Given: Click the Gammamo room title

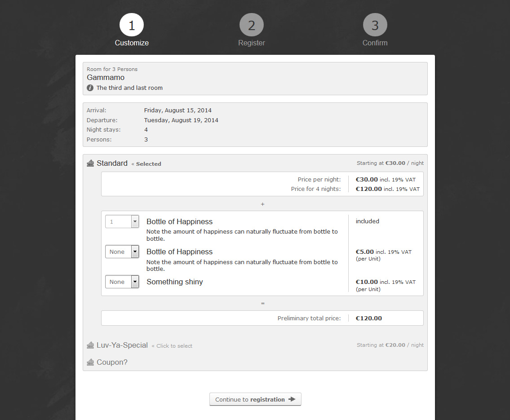Looking at the screenshot, I should click(x=106, y=78).
